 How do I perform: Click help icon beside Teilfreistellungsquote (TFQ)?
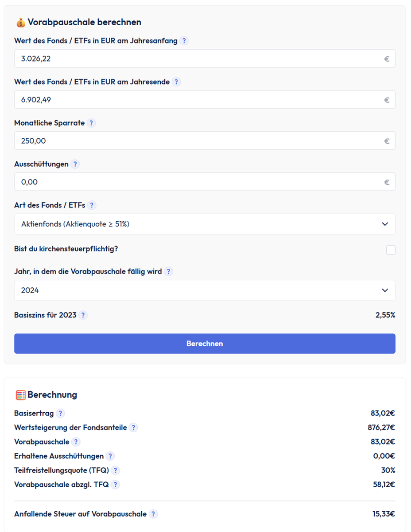[x=115, y=470]
